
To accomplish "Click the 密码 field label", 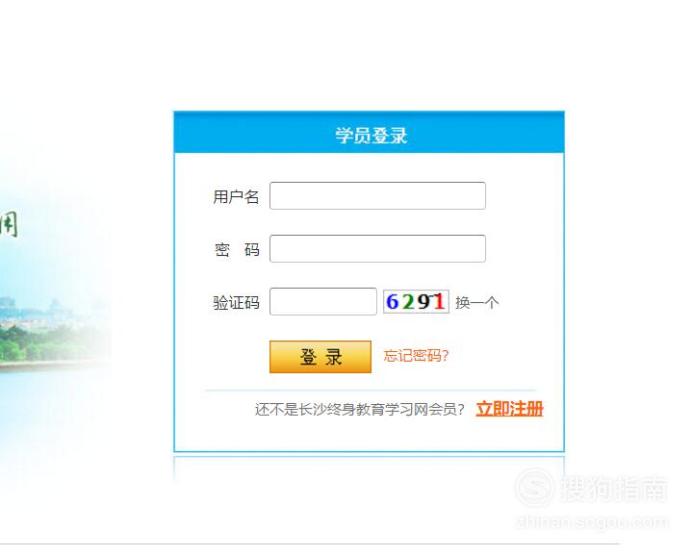I will click(237, 250).
